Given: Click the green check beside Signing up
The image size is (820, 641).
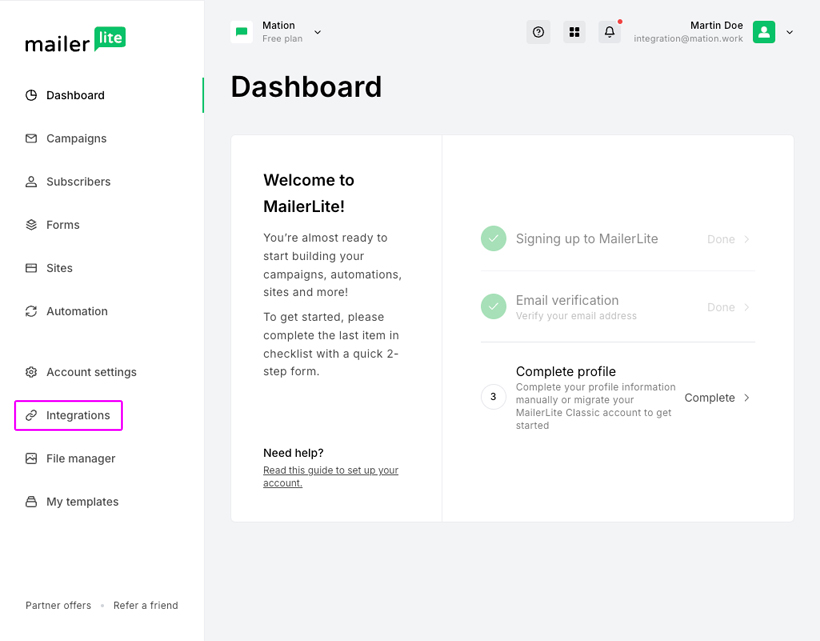Looking at the screenshot, I should click(x=494, y=238).
